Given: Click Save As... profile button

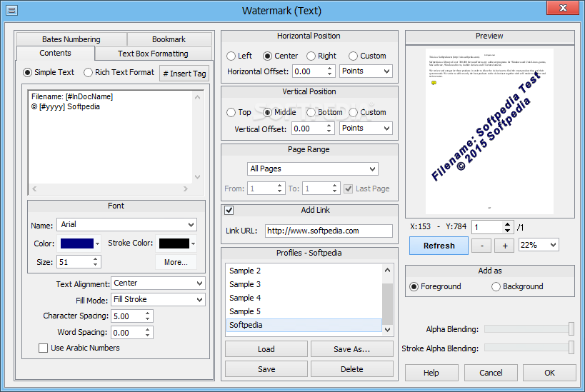Looking at the screenshot, I should 352,349.
